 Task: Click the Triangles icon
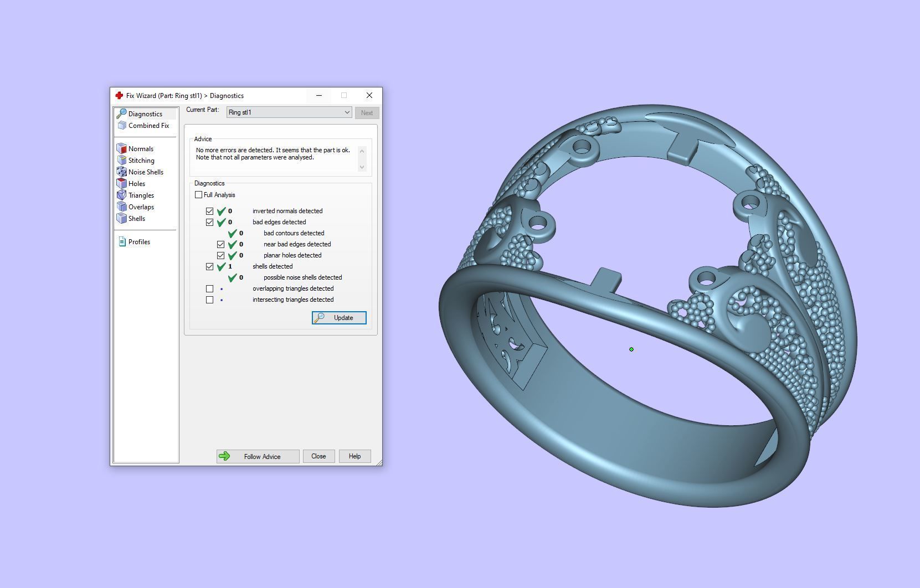pos(122,195)
